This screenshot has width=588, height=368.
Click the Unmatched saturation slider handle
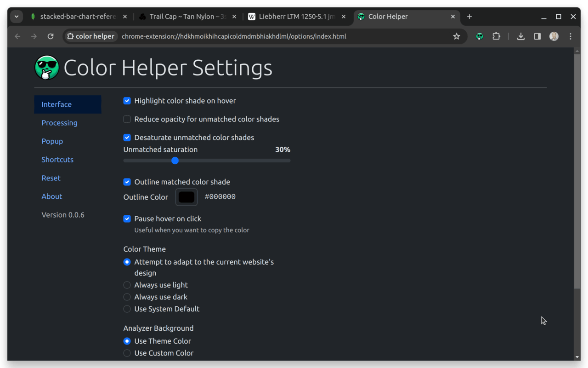click(x=175, y=161)
